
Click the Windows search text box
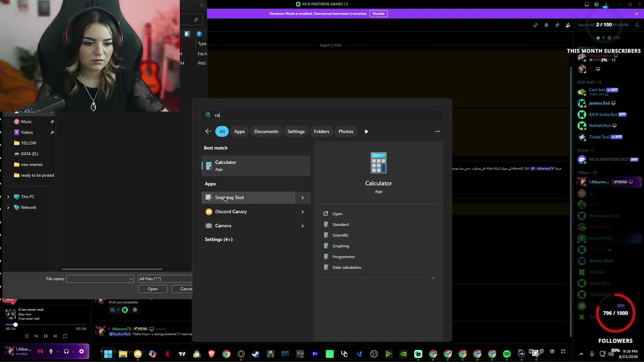pyautogui.click(x=322, y=115)
